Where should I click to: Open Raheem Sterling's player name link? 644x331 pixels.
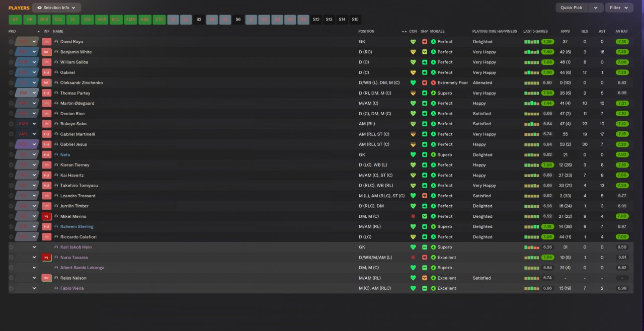pos(77,226)
